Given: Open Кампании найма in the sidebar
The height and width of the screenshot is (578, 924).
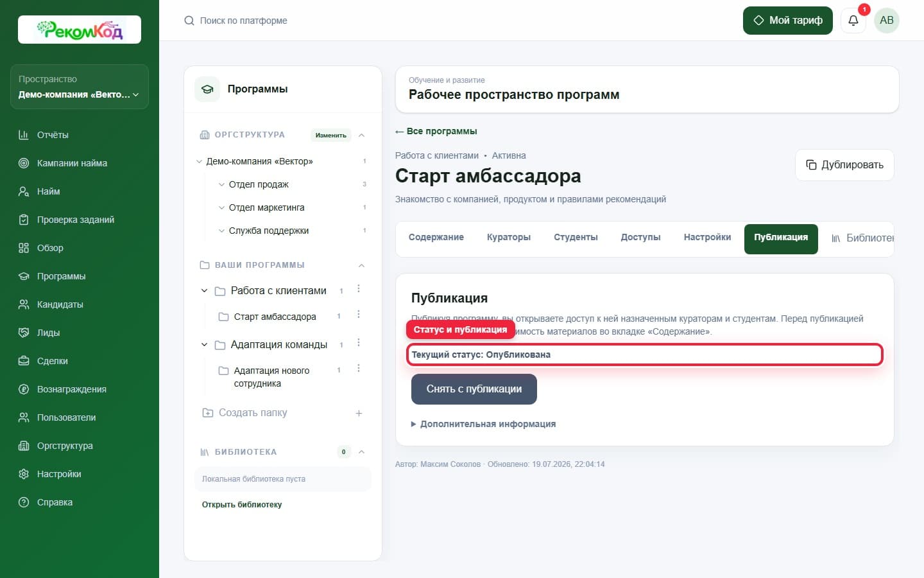Looking at the screenshot, I should click(72, 163).
